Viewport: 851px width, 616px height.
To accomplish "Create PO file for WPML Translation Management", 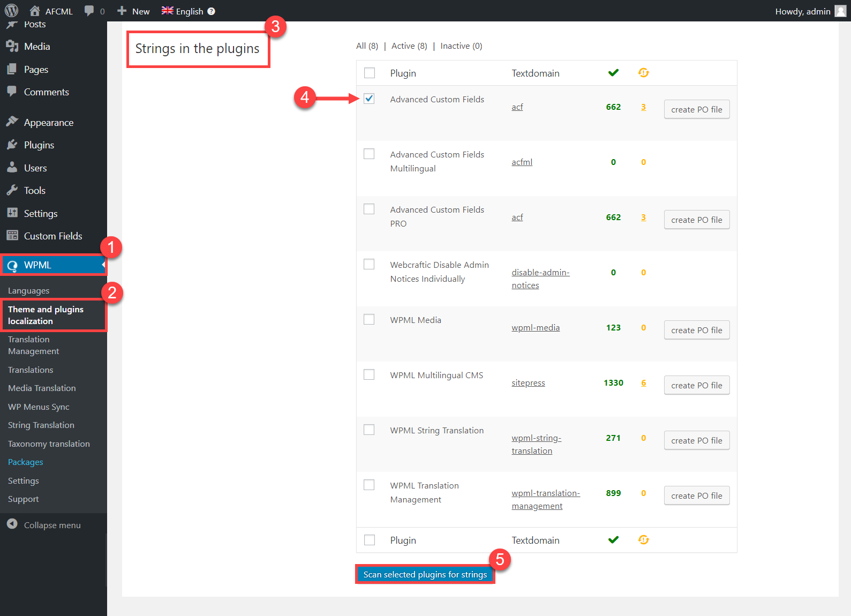I will 697,495.
